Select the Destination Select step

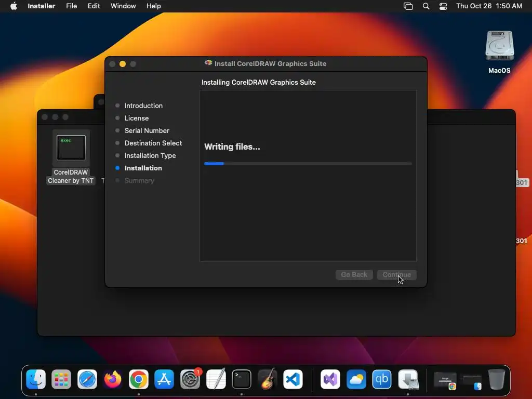(153, 143)
